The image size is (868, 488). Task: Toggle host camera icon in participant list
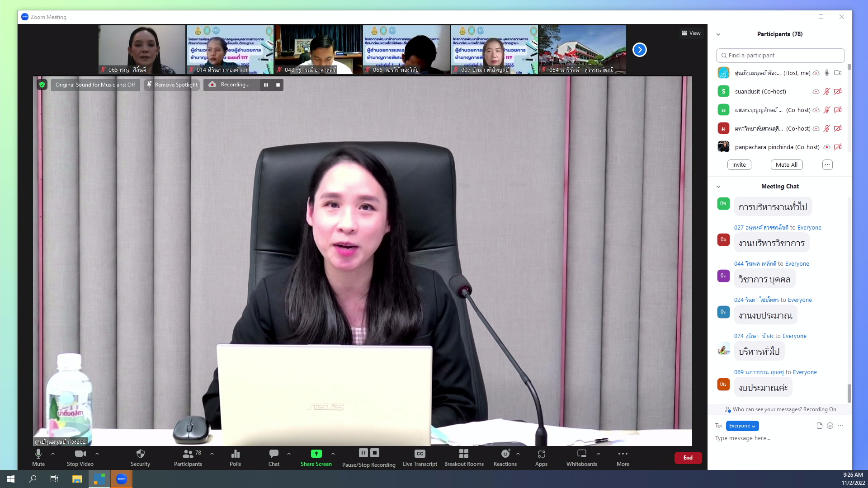(x=838, y=73)
